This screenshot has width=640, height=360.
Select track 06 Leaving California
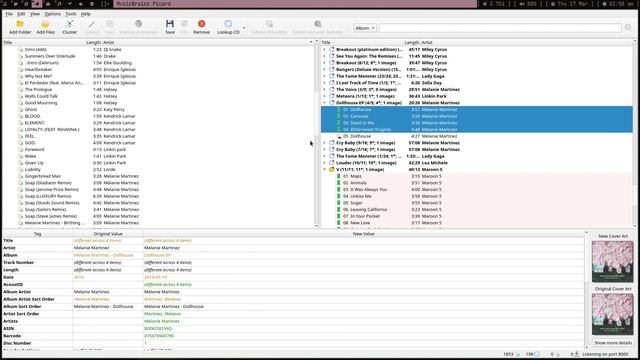pos(477,209)
